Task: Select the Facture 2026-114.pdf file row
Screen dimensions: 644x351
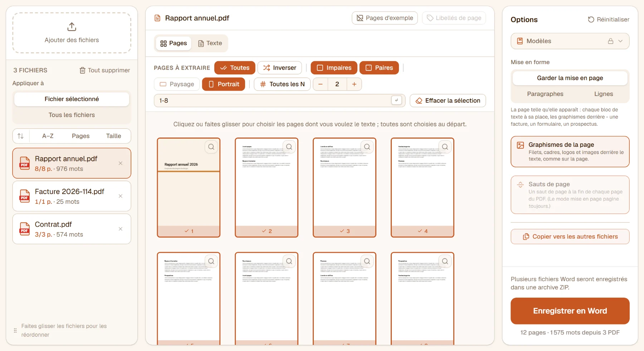Action: [x=72, y=196]
